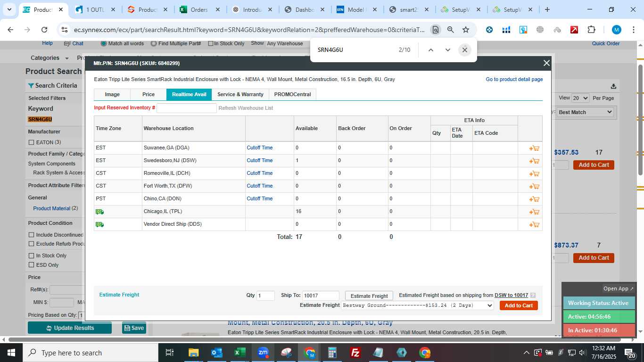Open the PROMOCentral tab
The width and height of the screenshot is (644, 362).
292,94
